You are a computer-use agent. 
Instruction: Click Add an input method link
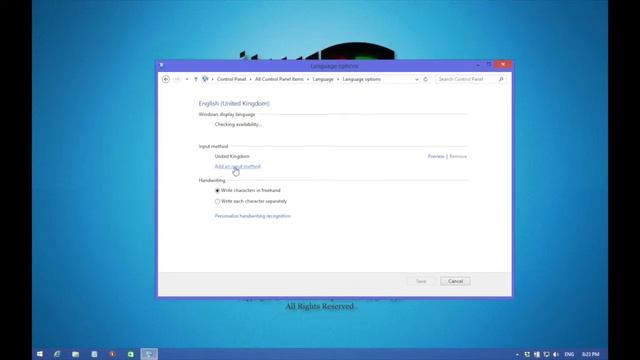[x=238, y=167]
